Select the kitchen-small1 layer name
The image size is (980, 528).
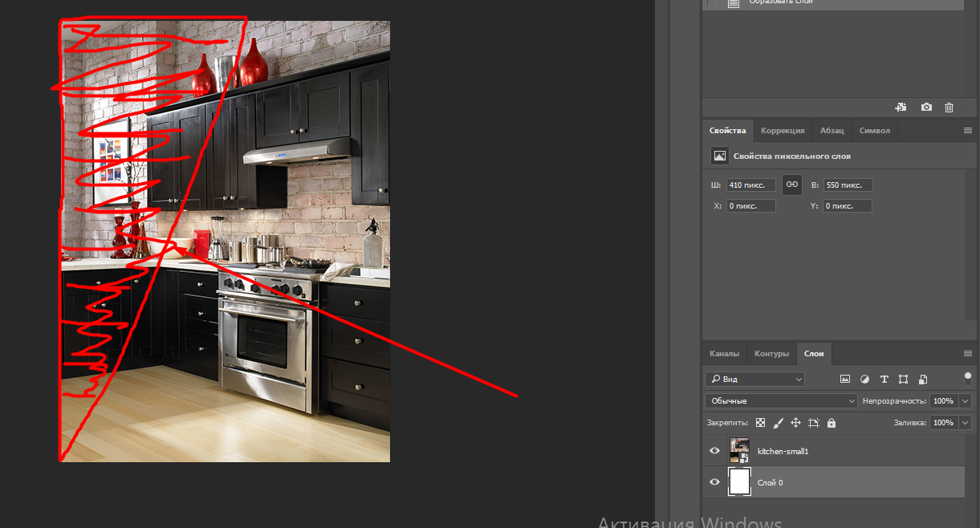click(783, 451)
